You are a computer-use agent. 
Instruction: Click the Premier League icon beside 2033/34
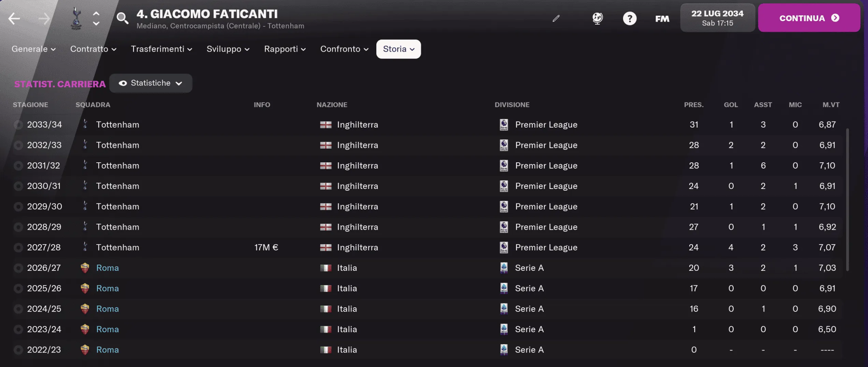point(504,124)
